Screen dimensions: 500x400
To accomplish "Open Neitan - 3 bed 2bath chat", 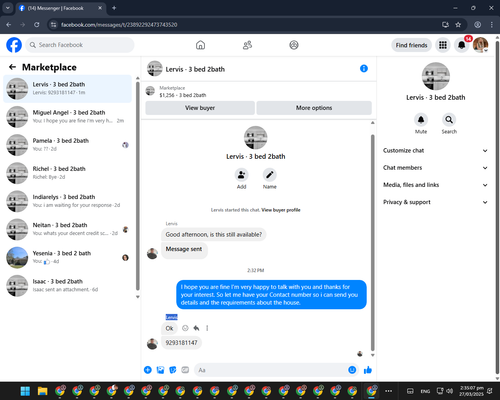I will [x=67, y=229].
